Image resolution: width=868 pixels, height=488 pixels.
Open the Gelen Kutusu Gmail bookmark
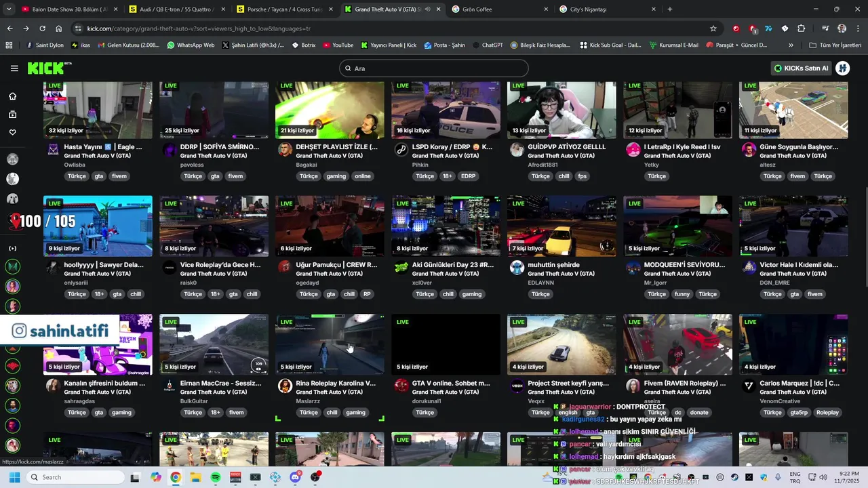point(129,45)
